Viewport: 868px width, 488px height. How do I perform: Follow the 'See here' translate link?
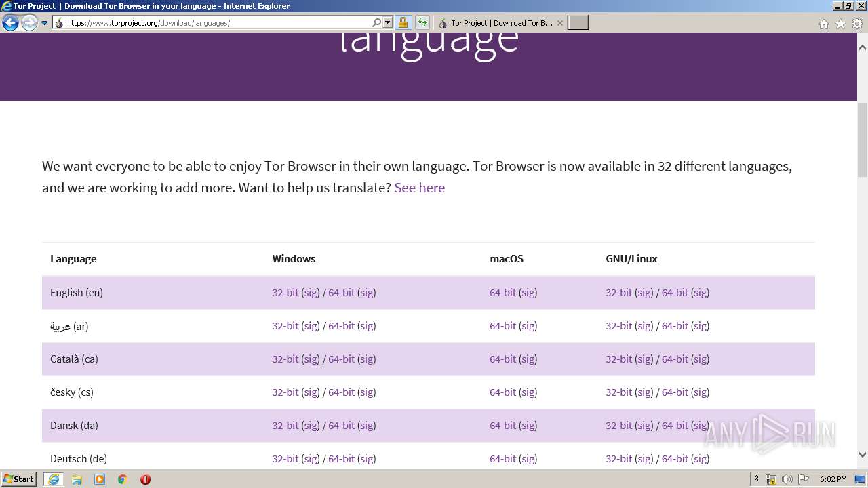click(x=419, y=188)
